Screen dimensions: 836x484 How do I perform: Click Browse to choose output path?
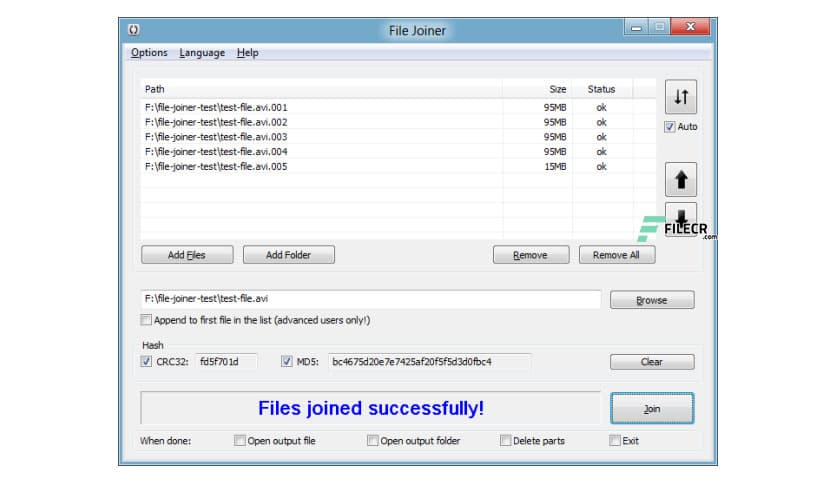tap(651, 300)
